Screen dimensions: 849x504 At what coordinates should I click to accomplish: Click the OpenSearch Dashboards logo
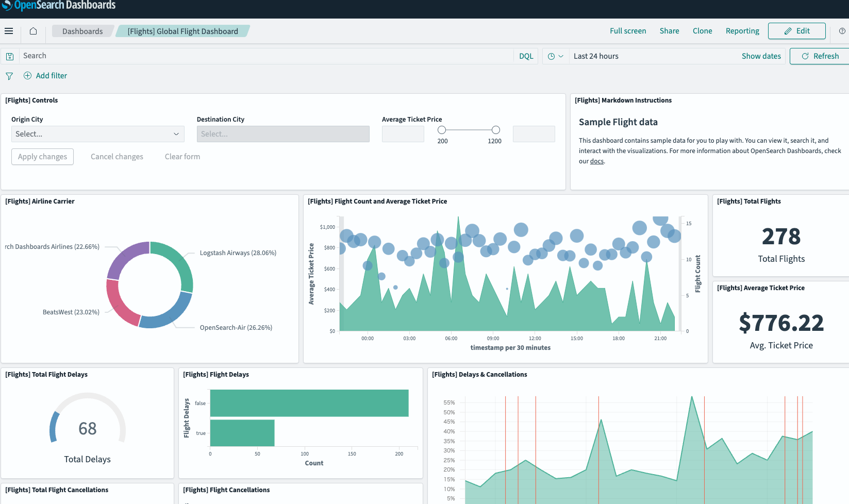(58, 6)
